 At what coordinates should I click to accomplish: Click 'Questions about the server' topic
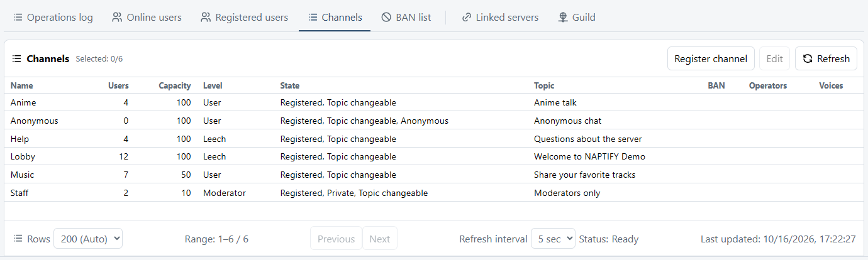click(588, 139)
